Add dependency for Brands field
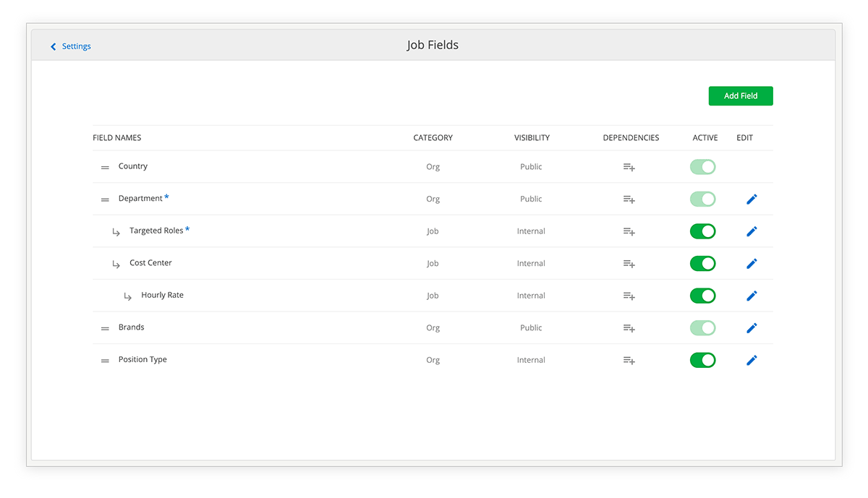Viewport: 868px width, 498px height. coord(629,328)
